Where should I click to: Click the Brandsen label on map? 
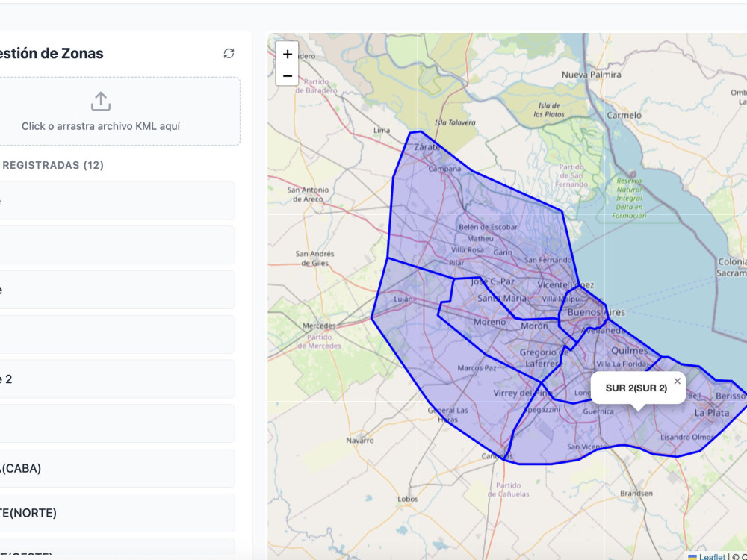636,494
